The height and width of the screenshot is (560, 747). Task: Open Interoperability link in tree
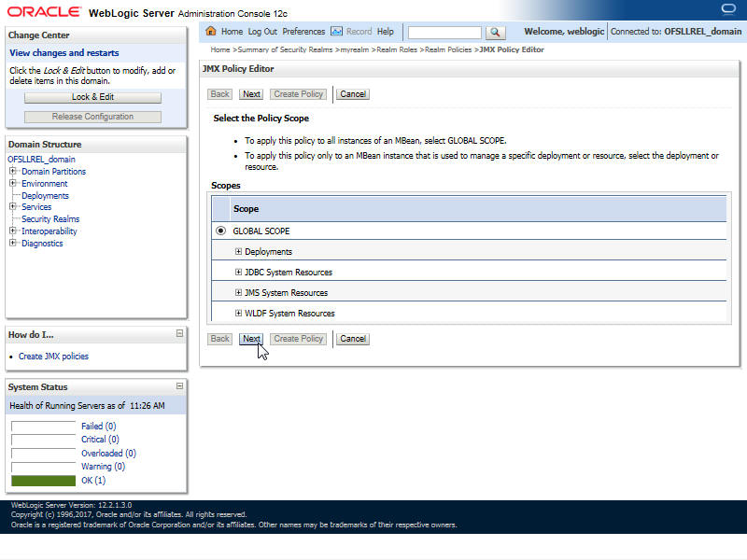click(49, 231)
